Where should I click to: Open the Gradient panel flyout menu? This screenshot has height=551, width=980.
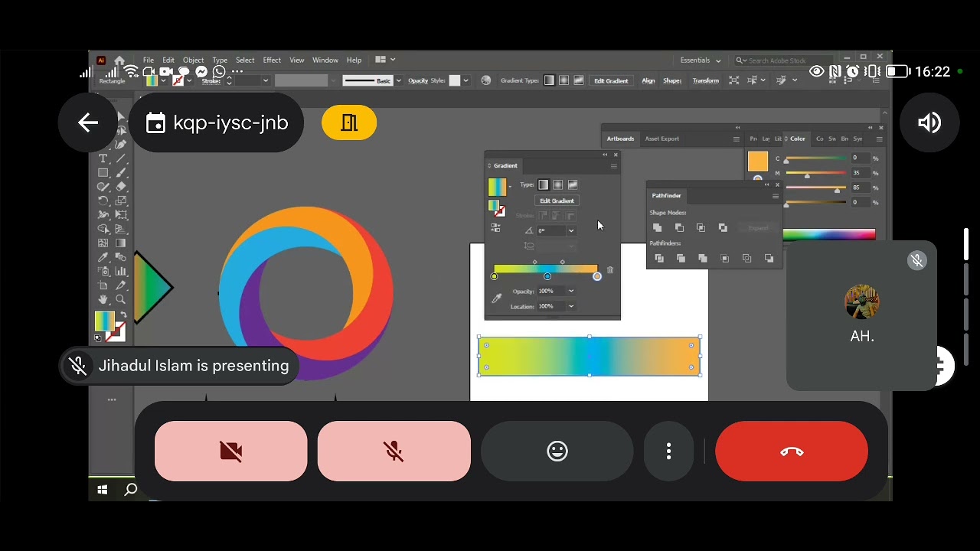coord(613,166)
